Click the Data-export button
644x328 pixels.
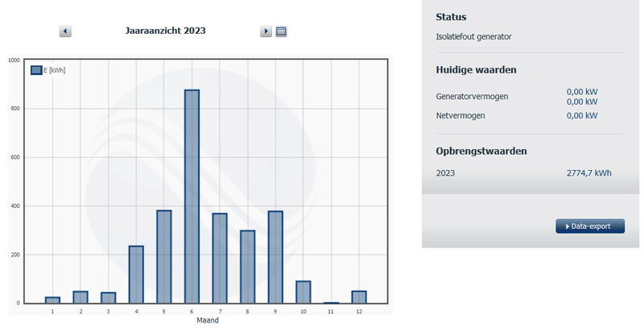590,226
